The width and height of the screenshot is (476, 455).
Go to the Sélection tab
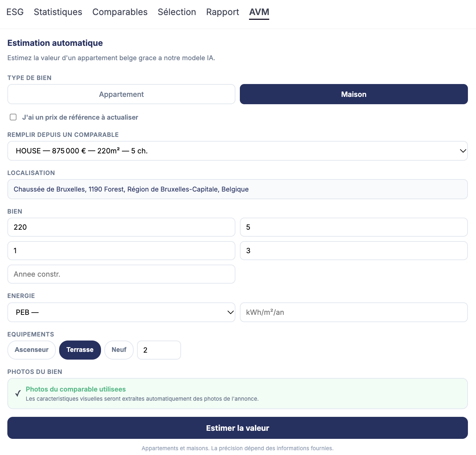click(177, 12)
